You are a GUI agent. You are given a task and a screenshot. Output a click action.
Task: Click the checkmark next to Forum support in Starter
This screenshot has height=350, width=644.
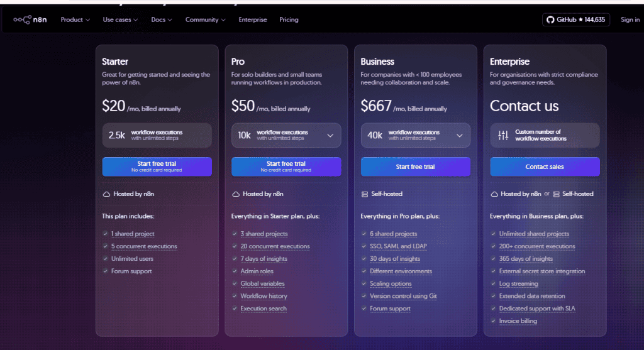(x=106, y=271)
